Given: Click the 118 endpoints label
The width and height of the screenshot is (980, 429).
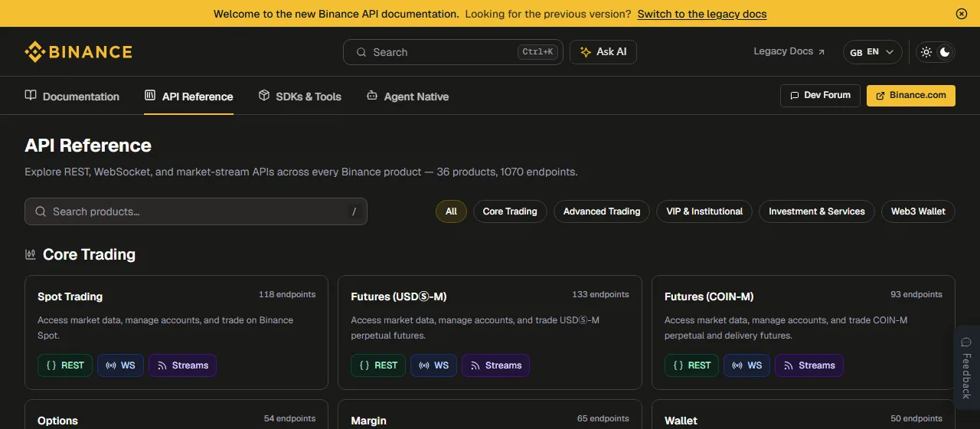Looking at the screenshot, I should point(287,294).
